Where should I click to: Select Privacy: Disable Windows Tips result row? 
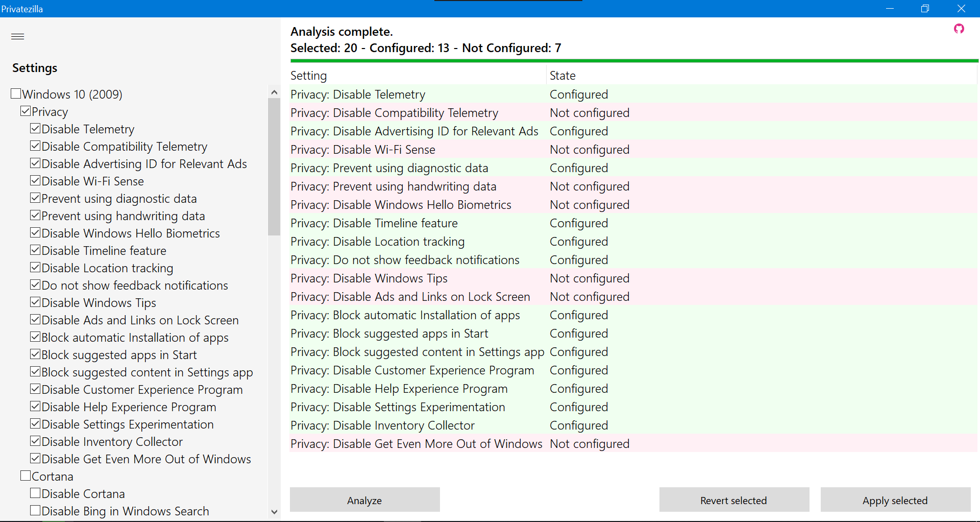click(633, 278)
